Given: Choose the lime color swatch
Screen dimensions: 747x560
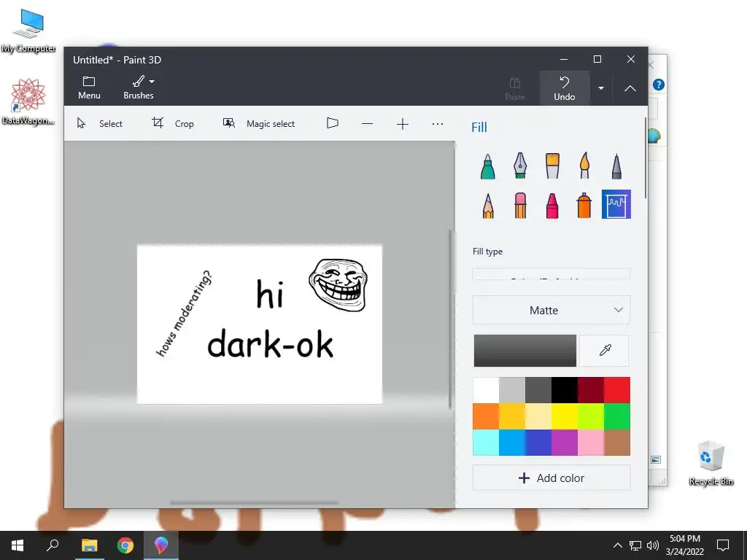Looking at the screenshot, I should point(591,416).
